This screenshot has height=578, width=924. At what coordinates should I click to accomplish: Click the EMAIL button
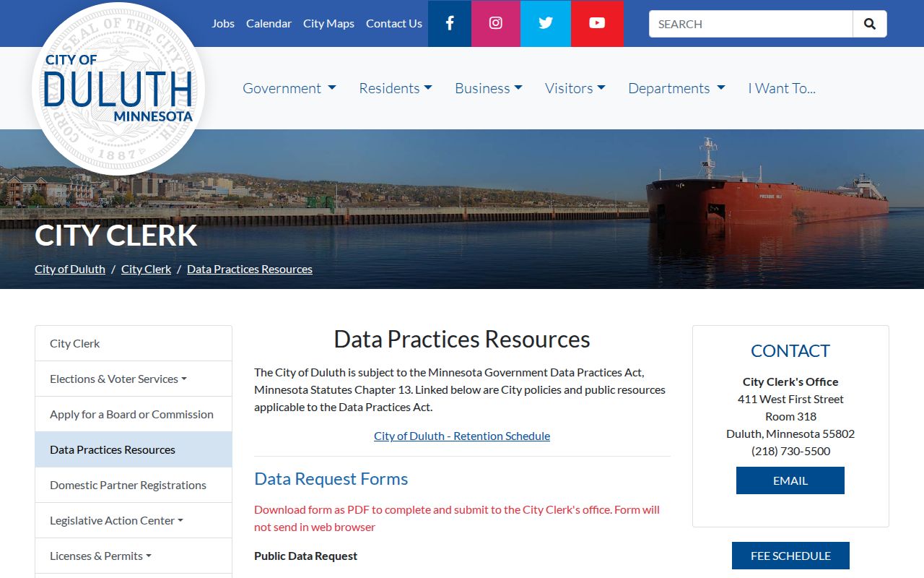(790, 480)
